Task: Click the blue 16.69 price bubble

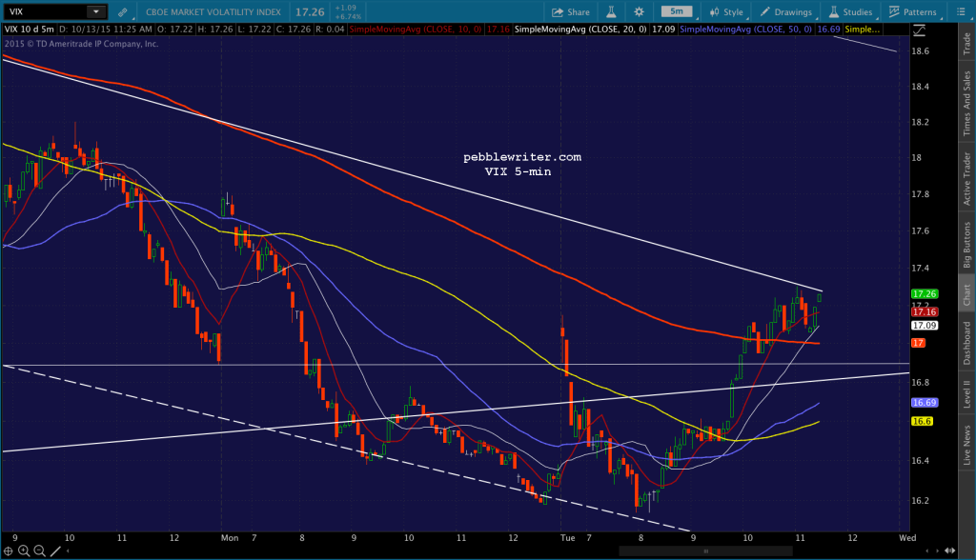Action: pyautogui.click(x=925, y=403)
